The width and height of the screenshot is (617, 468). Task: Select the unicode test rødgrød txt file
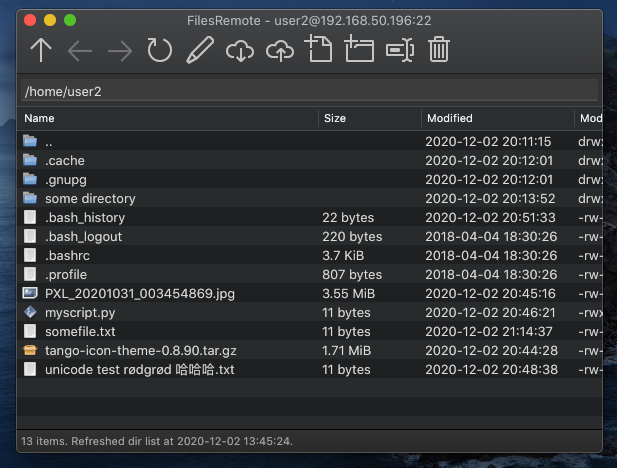(x=310, y=369)
